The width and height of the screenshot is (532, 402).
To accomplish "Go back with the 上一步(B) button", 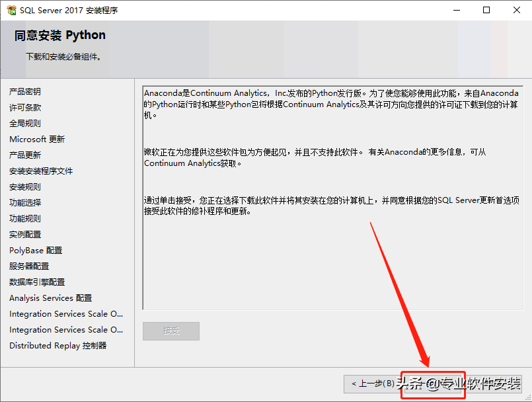I will click(371, 383).
